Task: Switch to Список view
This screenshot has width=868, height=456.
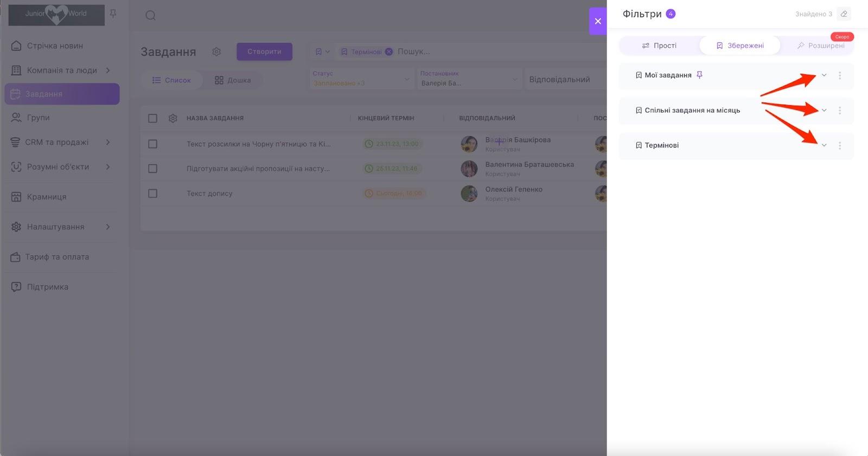Action: coord(171,80)
